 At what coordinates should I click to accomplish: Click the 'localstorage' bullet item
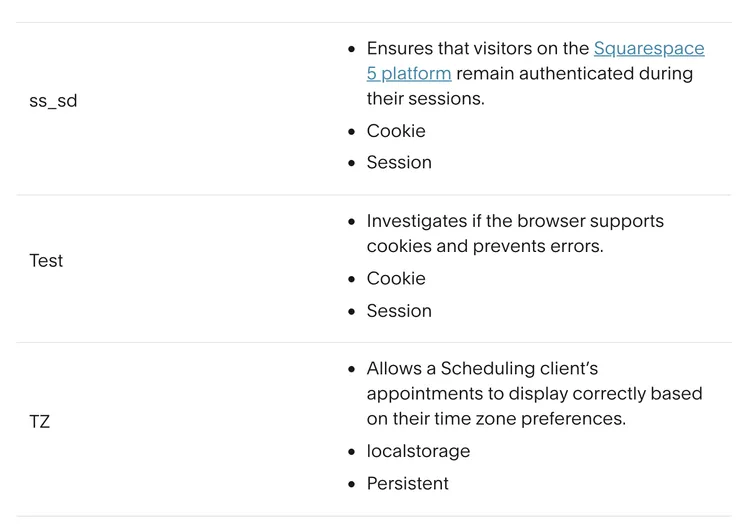point(418,451)
